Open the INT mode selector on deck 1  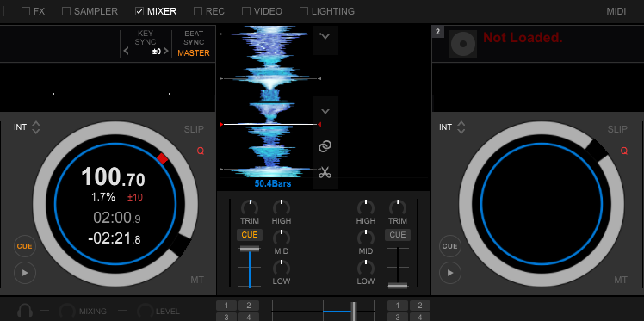tap(27, 127)
